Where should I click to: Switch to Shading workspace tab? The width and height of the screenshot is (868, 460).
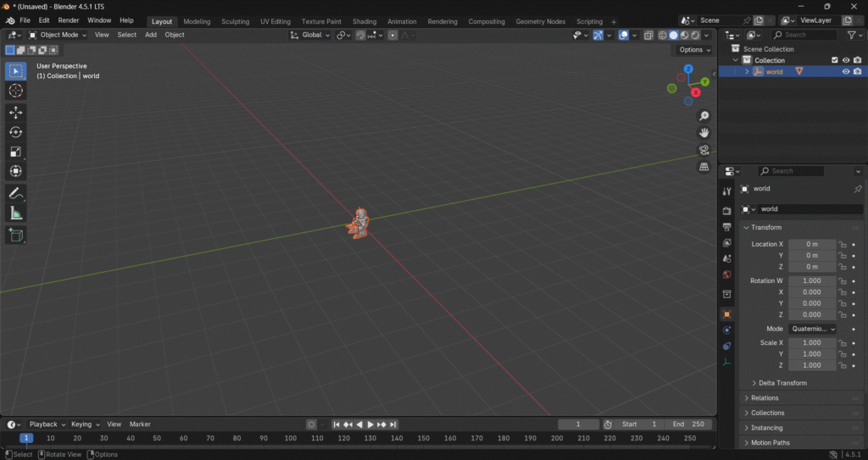(x=364, y=21)
